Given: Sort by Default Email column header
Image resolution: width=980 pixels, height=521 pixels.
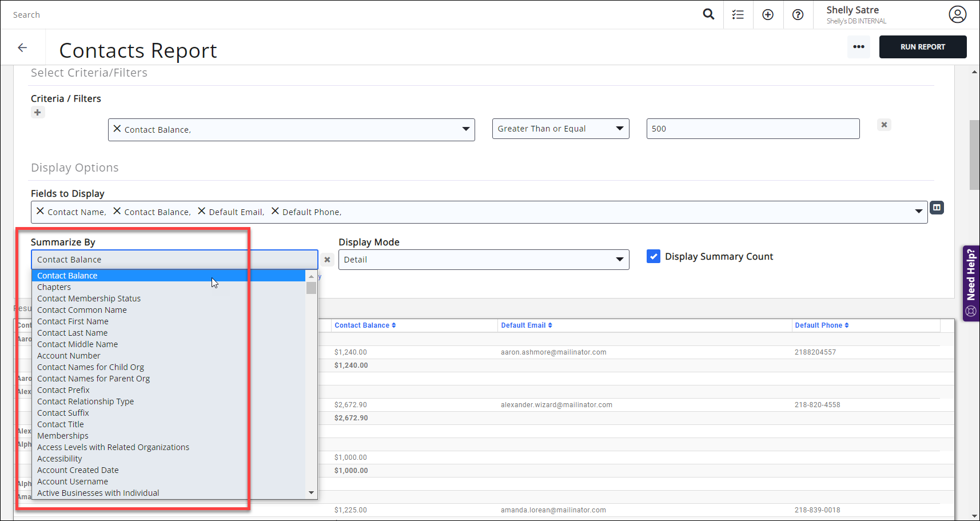Looking at the screenshot, I should coord(526,325).
